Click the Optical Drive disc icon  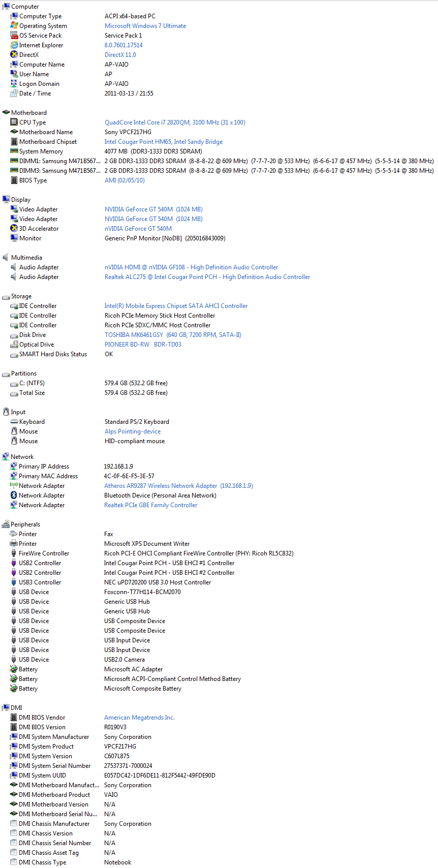[x=14, y=345]
